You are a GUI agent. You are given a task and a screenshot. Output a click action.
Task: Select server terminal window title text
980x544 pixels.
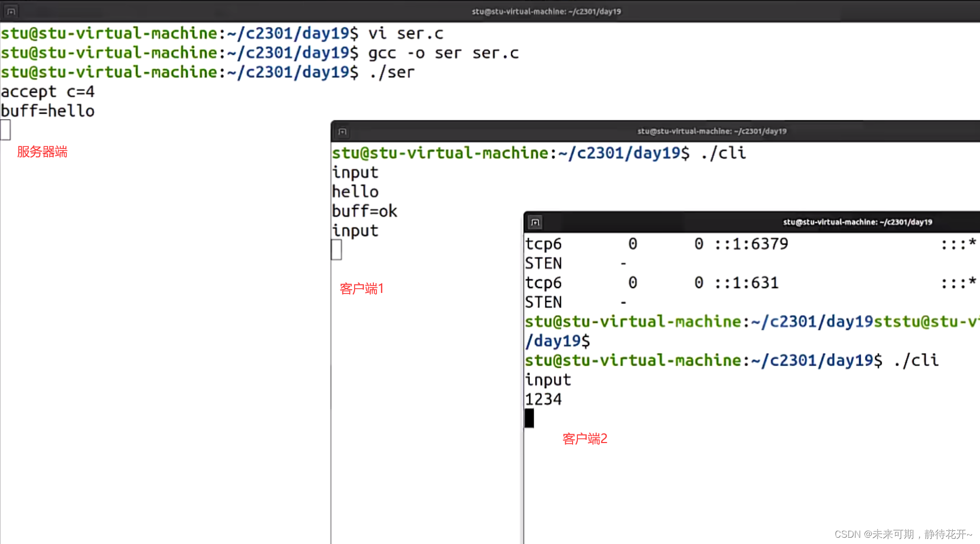[546, 11]
